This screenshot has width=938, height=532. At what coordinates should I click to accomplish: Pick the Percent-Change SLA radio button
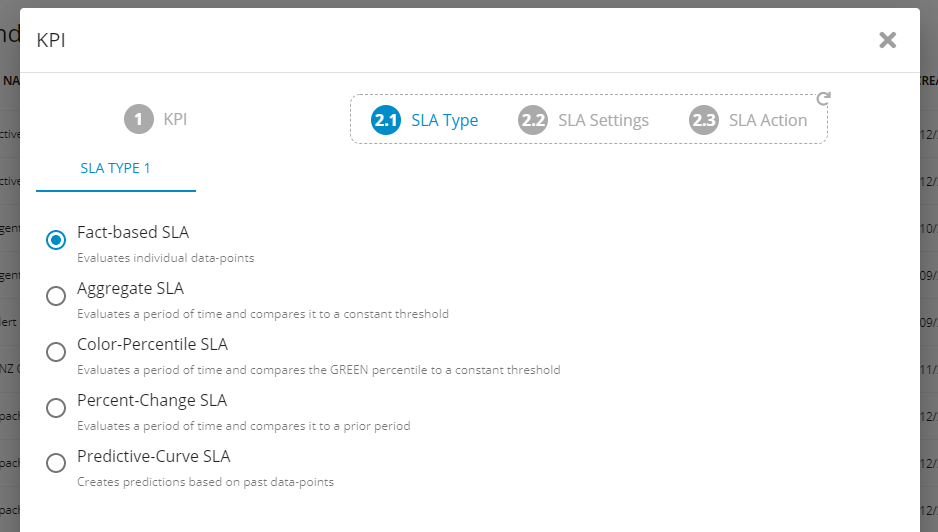tap(56, 408)
